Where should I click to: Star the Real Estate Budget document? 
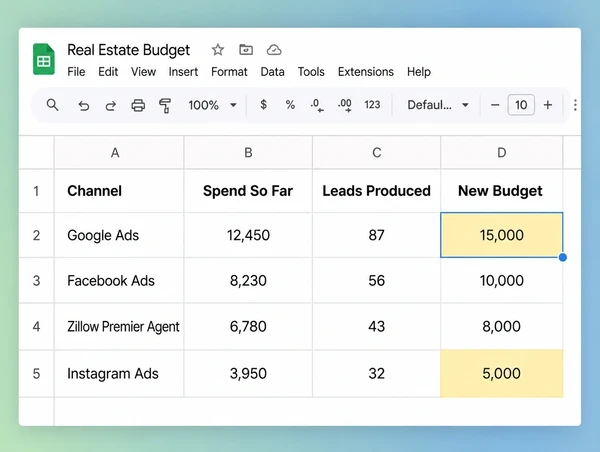[x=218, y=50]
